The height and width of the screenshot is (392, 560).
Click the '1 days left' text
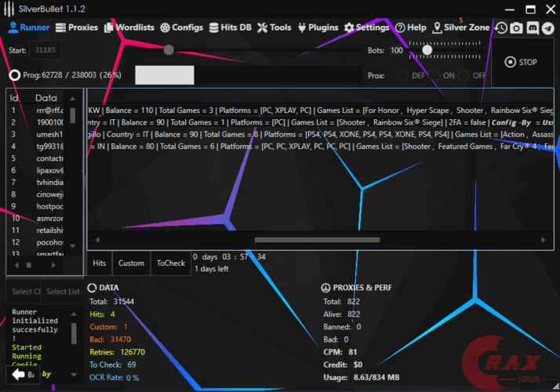212,269
